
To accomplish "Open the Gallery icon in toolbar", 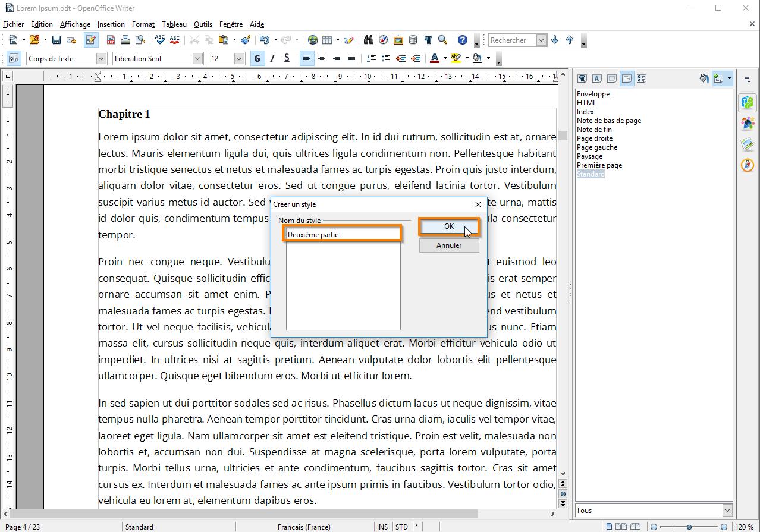I will (398, 40).
